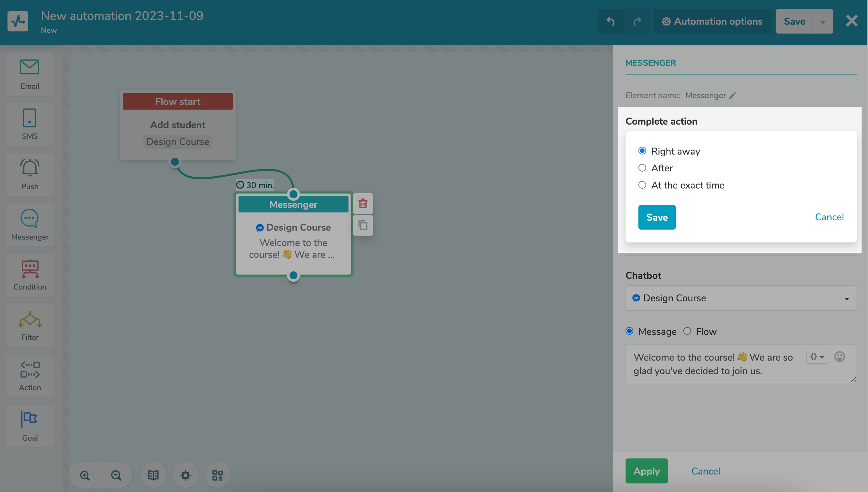Open the variables braces dropdown
868x492 pixels.
[x=817, y=357]
